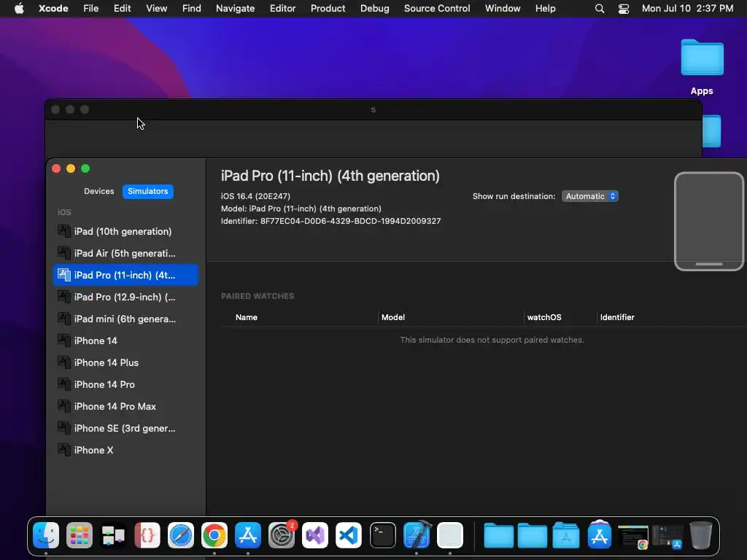Image resolution: width=747 pixels, height=560 pixels.
Task: Click the Identifier column header
Action: pyautogui.click(x=617, y=317)
